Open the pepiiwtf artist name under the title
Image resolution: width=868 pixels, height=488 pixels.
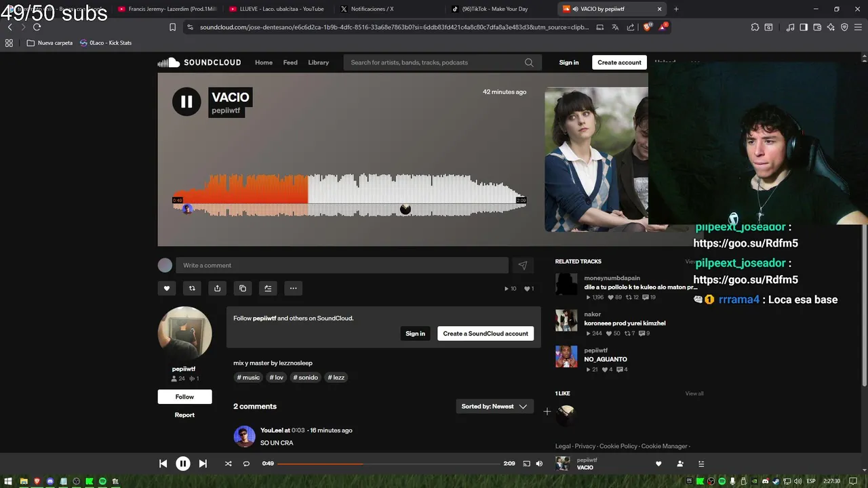tap(226, 111)
